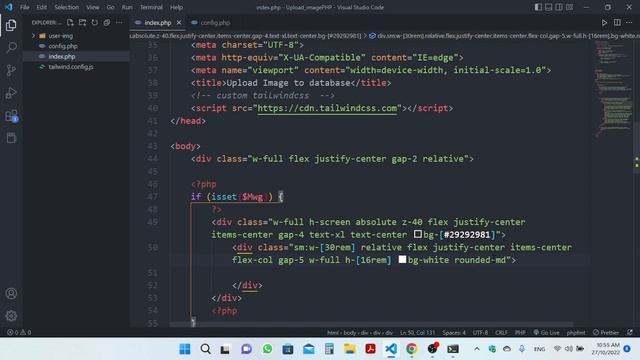This screenshot has height=360, width=640.
Task: Open the cdn.tailwindcss.com link
Action: click(327, 108)
